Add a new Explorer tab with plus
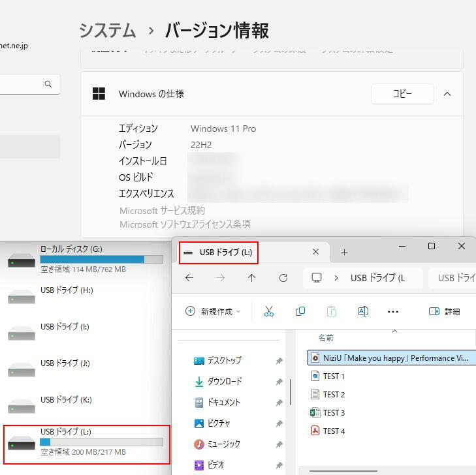476x475 pixels. [x=345, y=253]
